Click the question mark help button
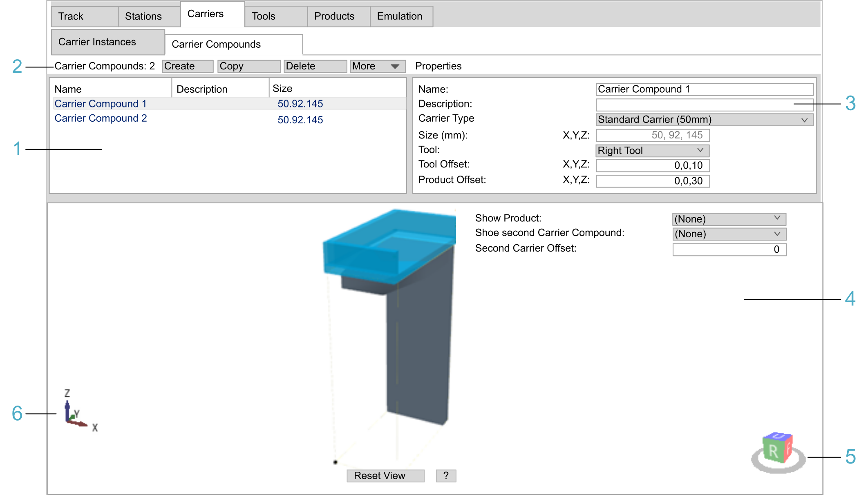Screen dimensions: 868x495 [x=446, y=476]
